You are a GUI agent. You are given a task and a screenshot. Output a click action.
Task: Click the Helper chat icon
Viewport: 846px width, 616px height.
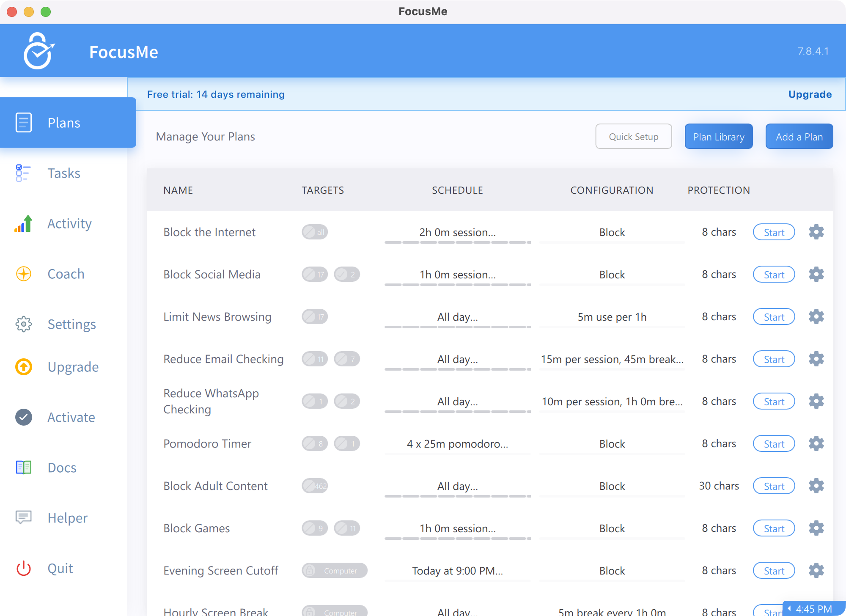pos(24,517)
